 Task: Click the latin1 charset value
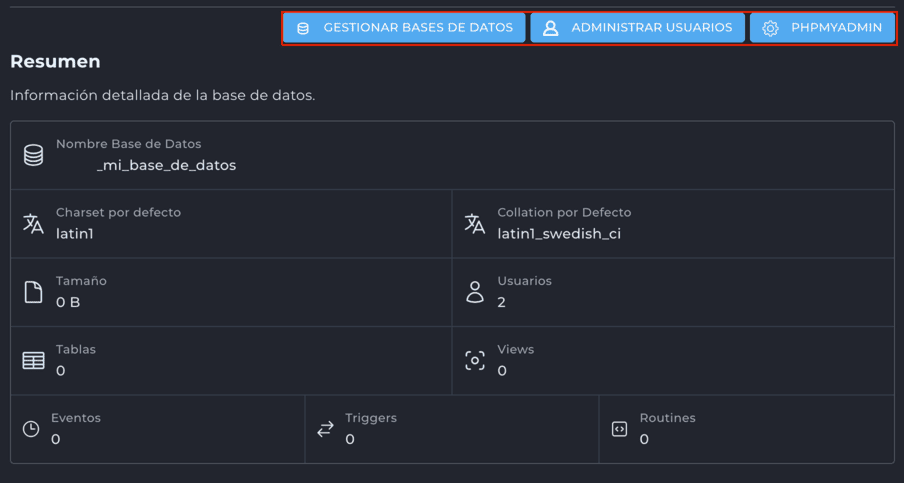pos(75,234)
